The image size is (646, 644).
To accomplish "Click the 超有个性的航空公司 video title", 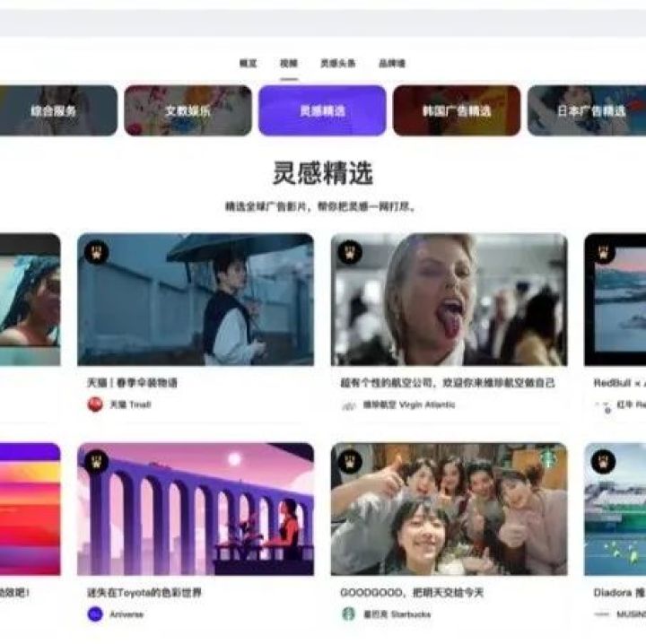I will click(448, 383).
